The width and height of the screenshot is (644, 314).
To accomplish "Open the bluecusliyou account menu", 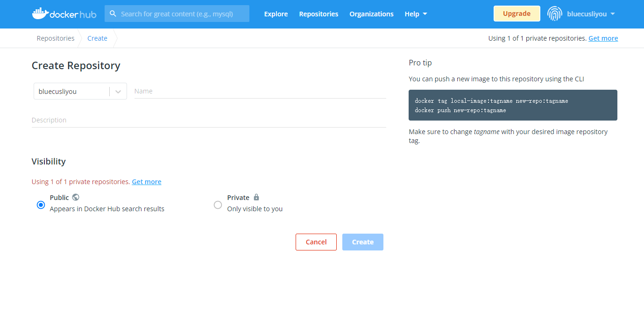I will coord(591,14).
